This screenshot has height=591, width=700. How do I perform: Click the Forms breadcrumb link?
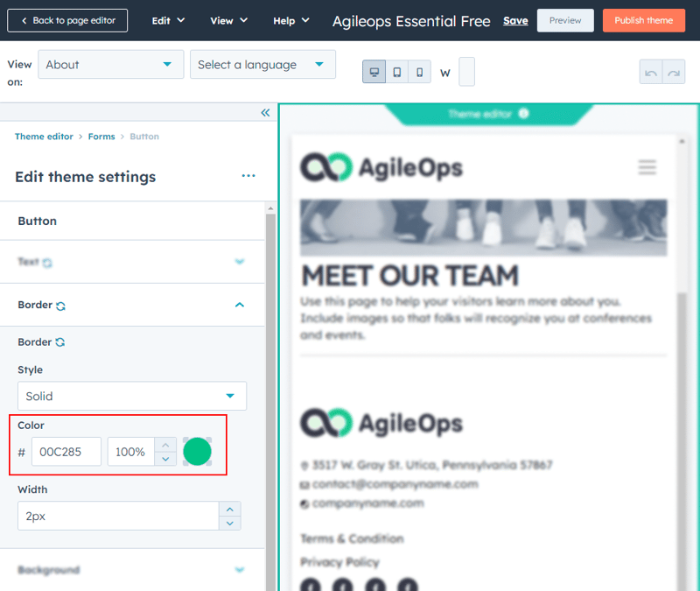[101, 137]
